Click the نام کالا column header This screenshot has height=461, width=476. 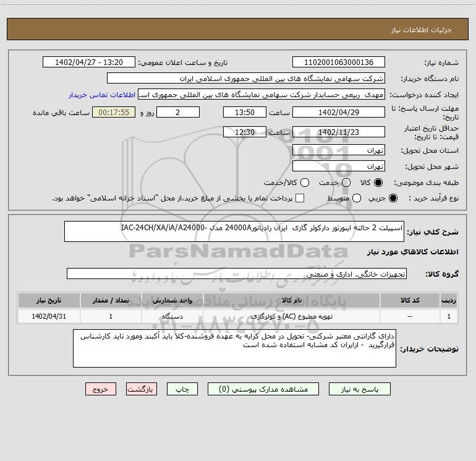291,300
